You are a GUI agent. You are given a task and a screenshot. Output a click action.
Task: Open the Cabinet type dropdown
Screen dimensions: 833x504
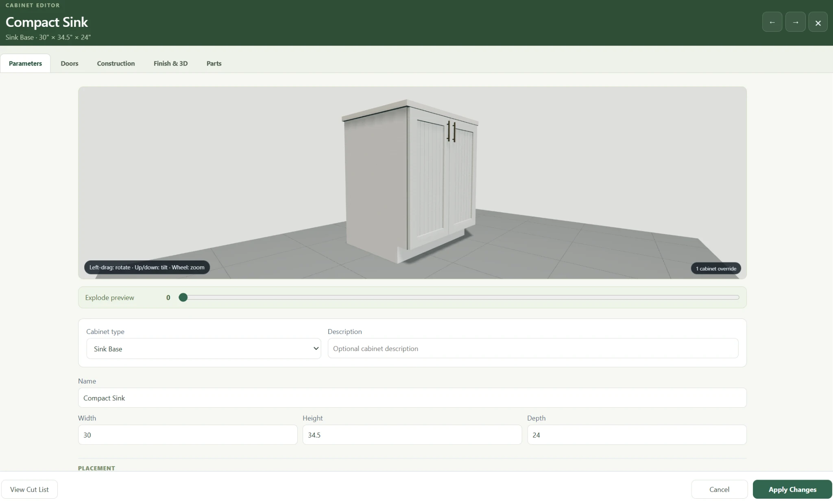click(x=204, y=349)
